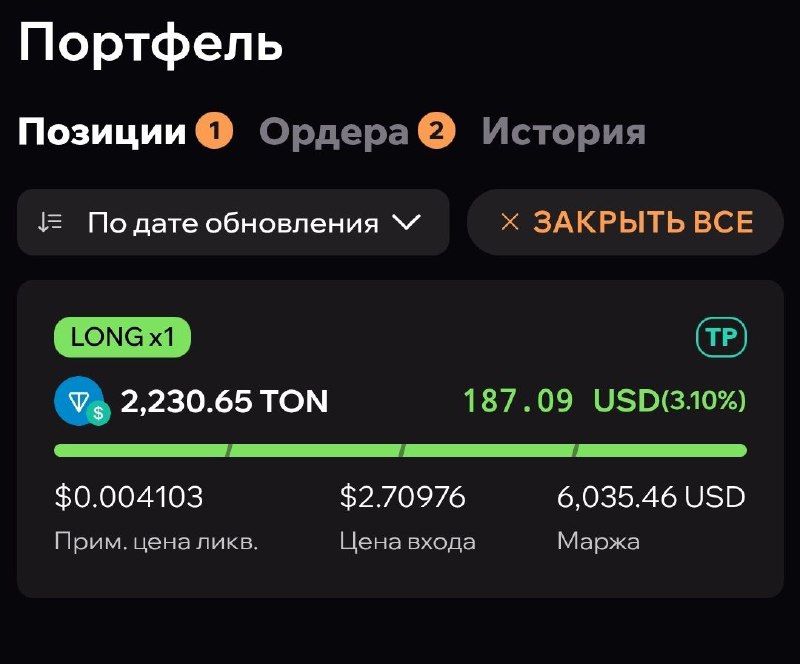800x664 pixels.
Task: Open the По дате обновления sort dropdown
Action: tap(233, 222)
